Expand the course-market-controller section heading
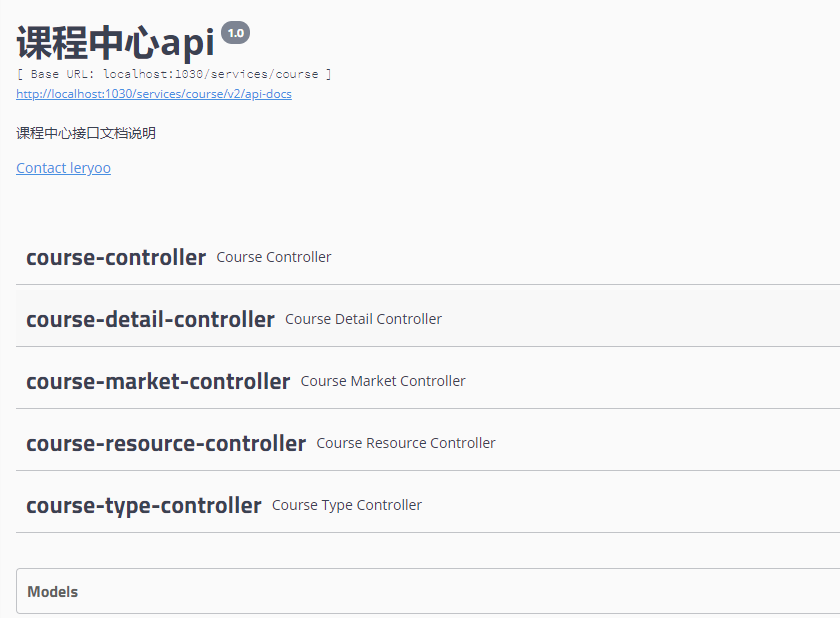840x618 pixels. pyautogui.click(x=158, y=381)
